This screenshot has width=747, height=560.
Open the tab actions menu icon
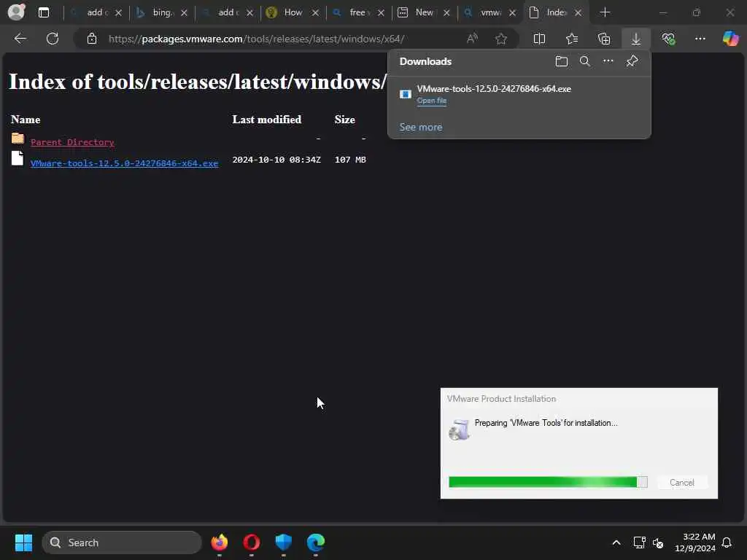(x=43, y=12)
